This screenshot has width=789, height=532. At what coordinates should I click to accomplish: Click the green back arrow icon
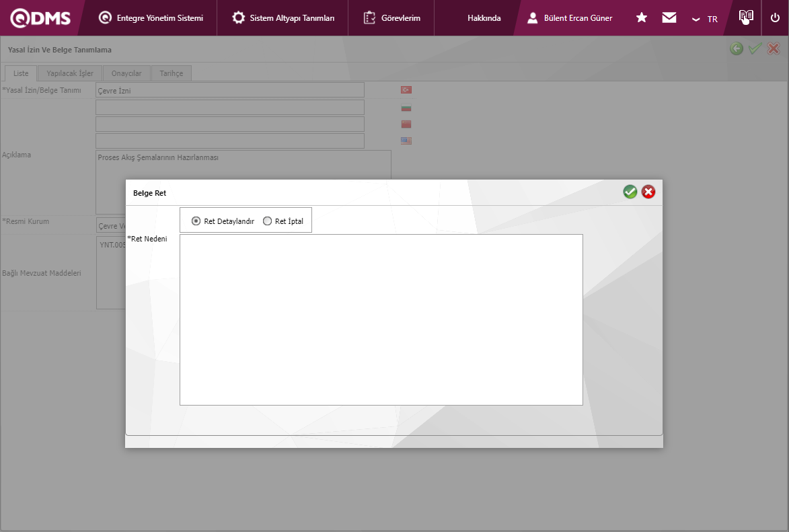(x=737, y=49)
